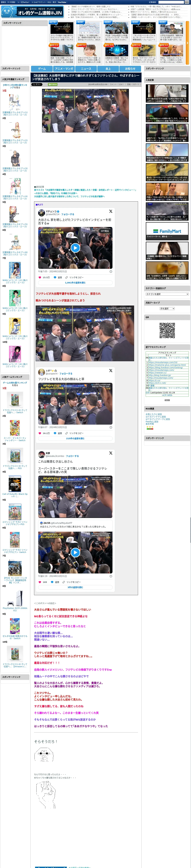This screenshot has width=191, height=868.
Task: Open the アニメ・マンガ navigation tab
Action: point(64,68)
